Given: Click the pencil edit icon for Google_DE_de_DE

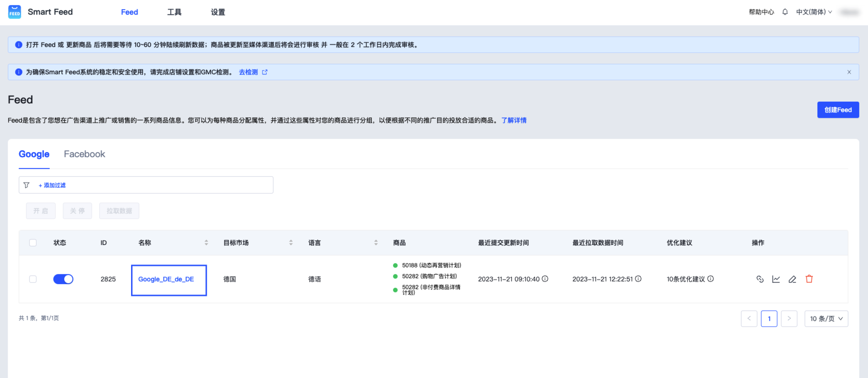Looking at the screenshot, I should [x=792, y=279].
